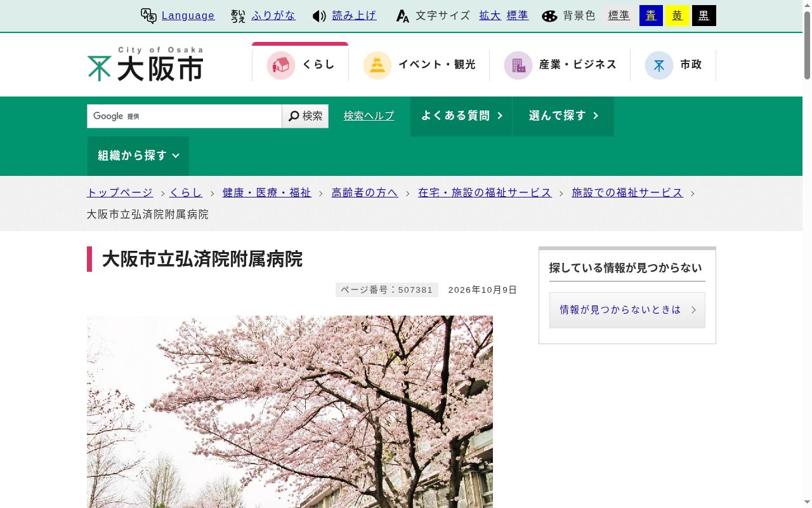
Task: Focus the Google search input field
Action: click(185, 116)
